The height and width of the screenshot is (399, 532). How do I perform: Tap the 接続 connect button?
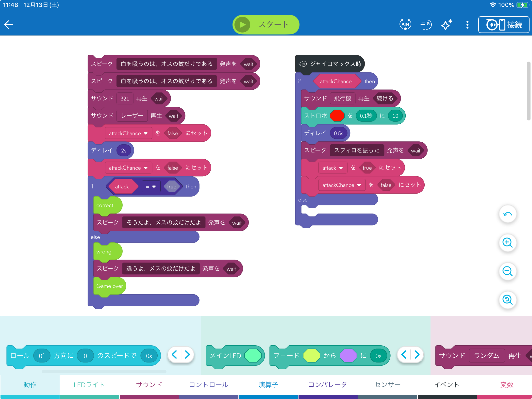(x=504, y=25)
